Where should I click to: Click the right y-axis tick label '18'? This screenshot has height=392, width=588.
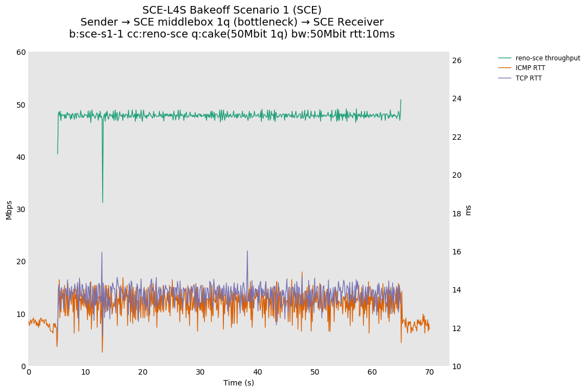(x=456, y=214)
